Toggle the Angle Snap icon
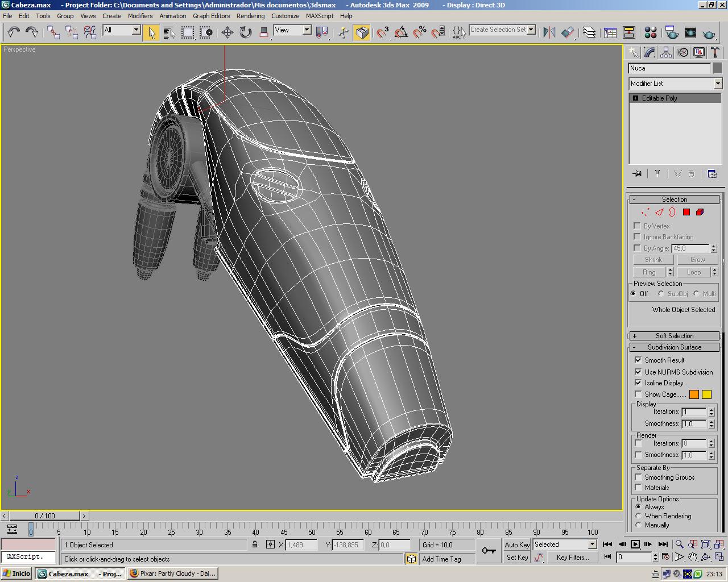728x582 pixels. 401,32
